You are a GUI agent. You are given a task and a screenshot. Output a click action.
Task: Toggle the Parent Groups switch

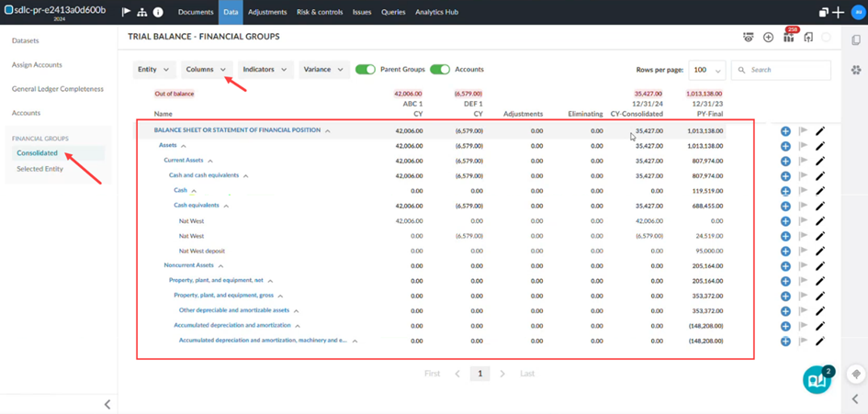[x=365, y=70]
